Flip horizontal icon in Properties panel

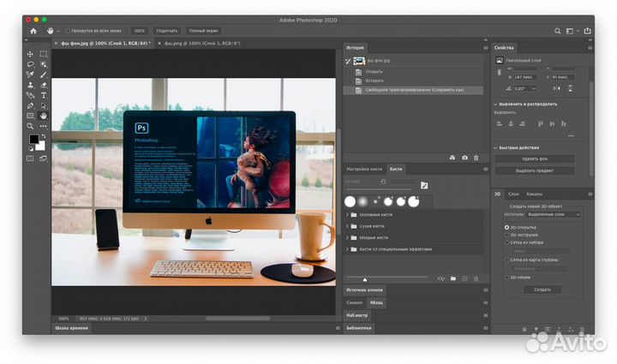tap(556, 88)
